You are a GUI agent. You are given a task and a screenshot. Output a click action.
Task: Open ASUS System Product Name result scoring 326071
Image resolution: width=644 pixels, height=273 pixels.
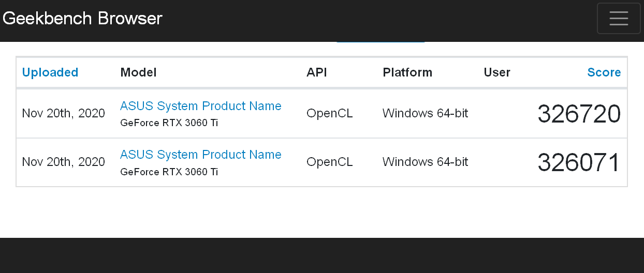click(201, 155)
